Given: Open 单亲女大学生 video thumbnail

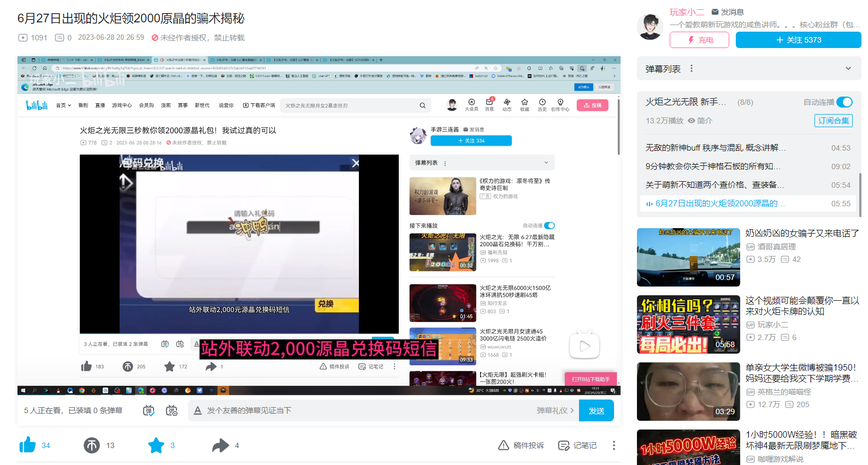Looking at the screenshot, I should (688, 391).
